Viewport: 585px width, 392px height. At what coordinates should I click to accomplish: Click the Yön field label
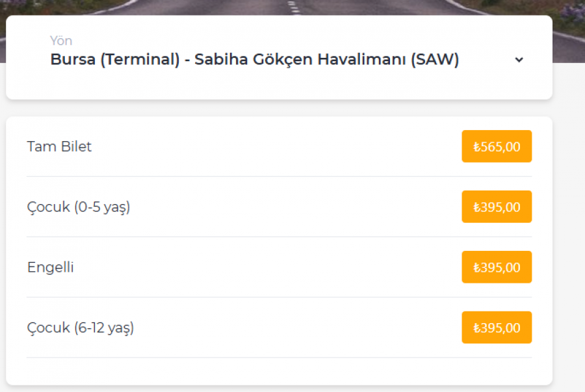(61, 41)
